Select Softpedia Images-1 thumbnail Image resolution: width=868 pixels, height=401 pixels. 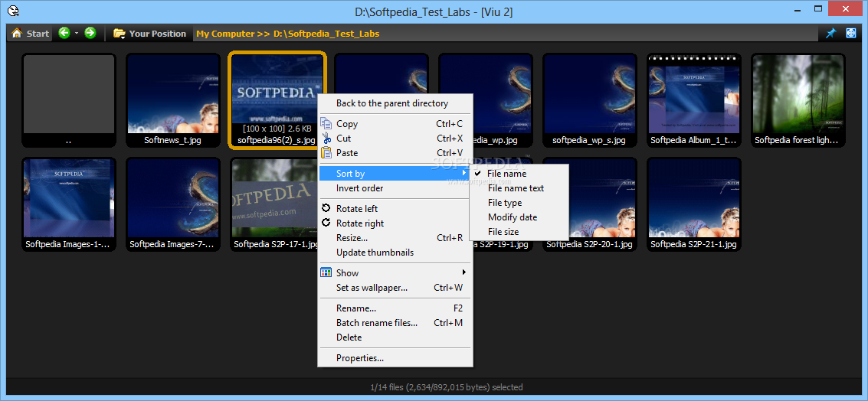69,204
